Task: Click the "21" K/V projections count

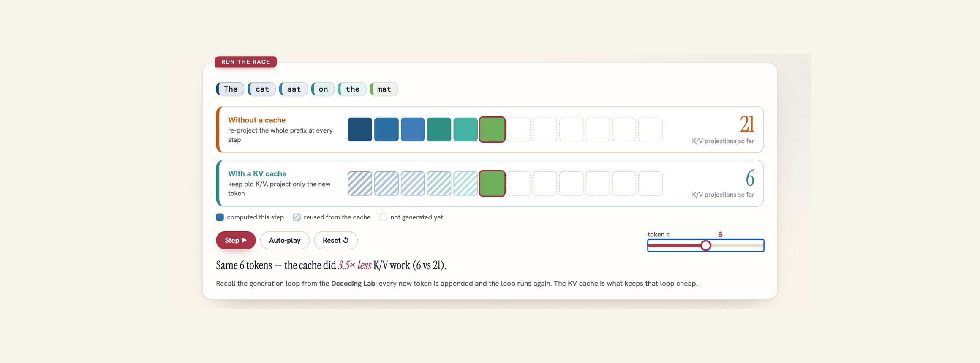Action: coord(747,125)
